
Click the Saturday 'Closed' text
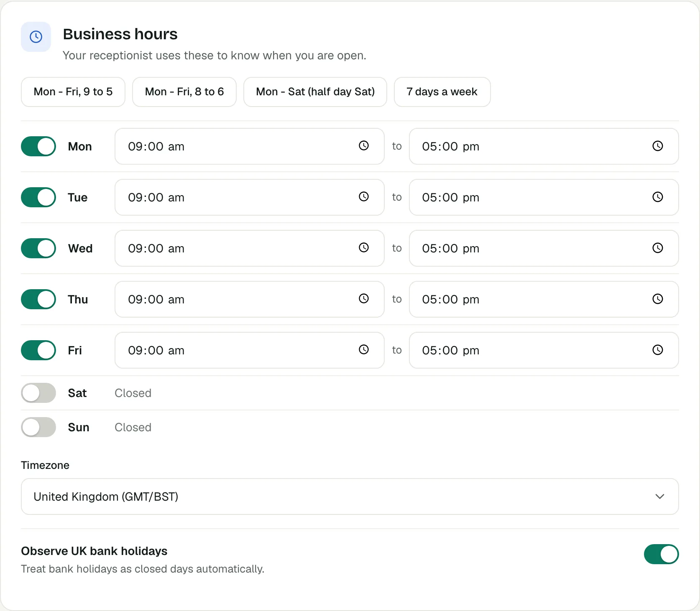pos(133,393)
